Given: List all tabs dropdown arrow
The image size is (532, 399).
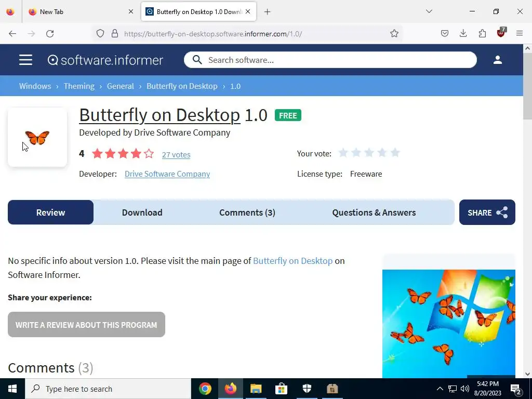Looking at the screenshot, I should coord(429,11).
